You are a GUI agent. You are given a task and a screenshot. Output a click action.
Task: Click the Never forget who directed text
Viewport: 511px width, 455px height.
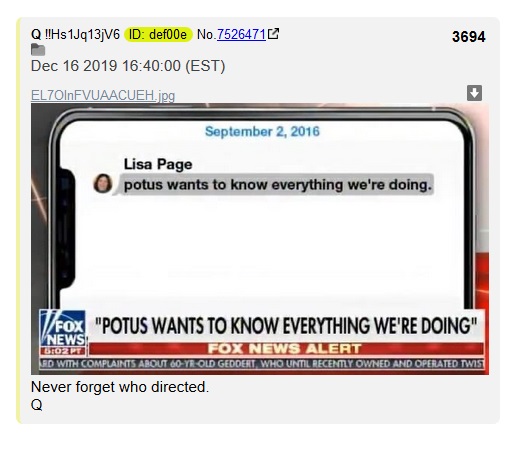(x=120, y=387)
